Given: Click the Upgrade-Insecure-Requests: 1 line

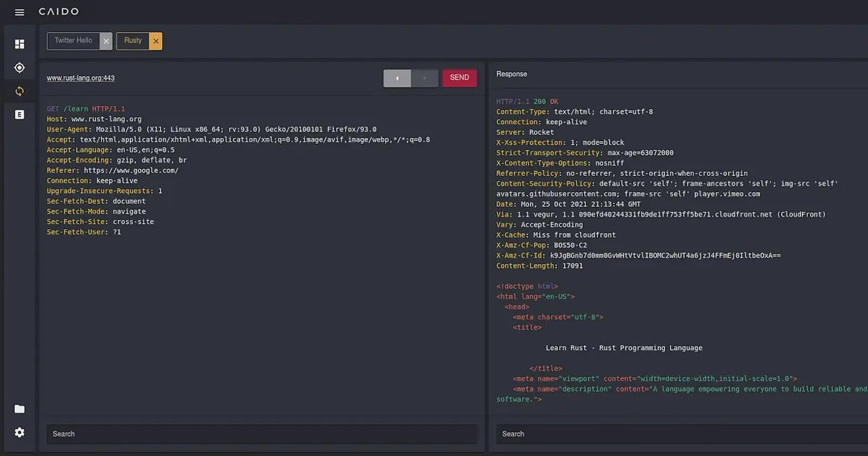Looking at the screenshot, I should (104, 192).
